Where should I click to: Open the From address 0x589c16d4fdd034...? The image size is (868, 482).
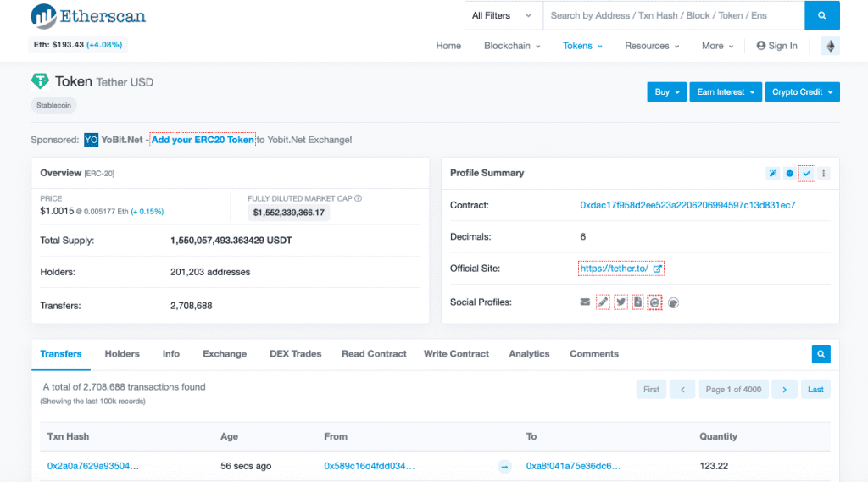click(x=370, y=466)
